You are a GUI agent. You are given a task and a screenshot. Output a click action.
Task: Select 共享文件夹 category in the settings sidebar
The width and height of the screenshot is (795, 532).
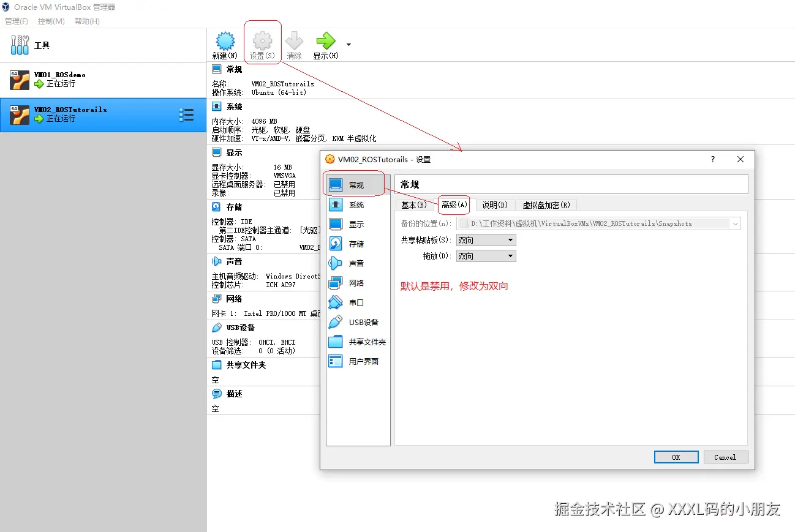(358, 342)
